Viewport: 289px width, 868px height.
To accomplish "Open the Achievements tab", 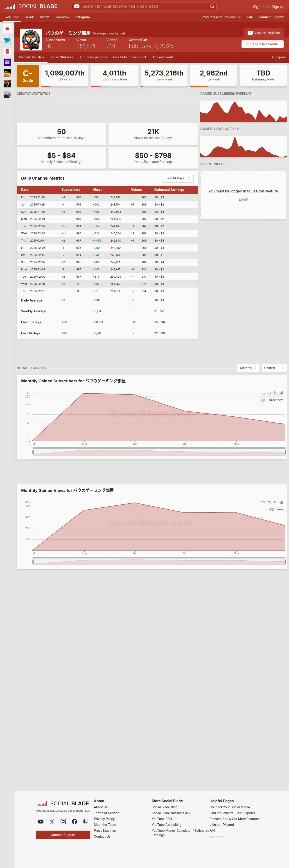I will click(163, 57).
